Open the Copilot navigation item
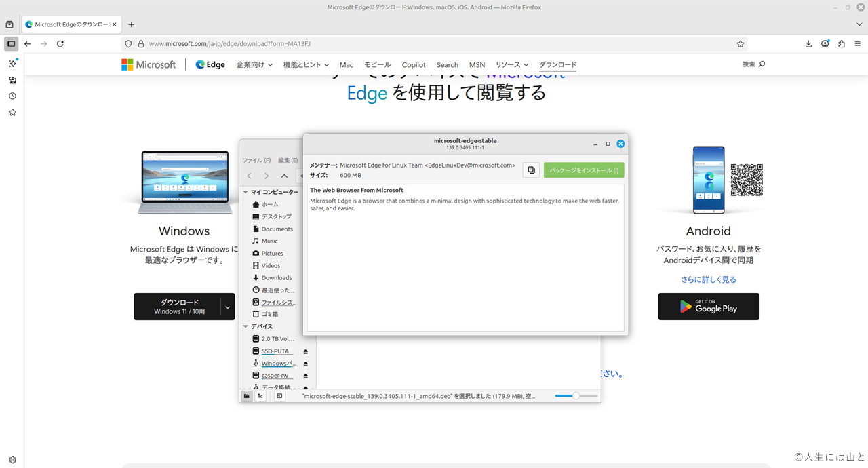Screen dimensions: 868x468 point(414,64)
